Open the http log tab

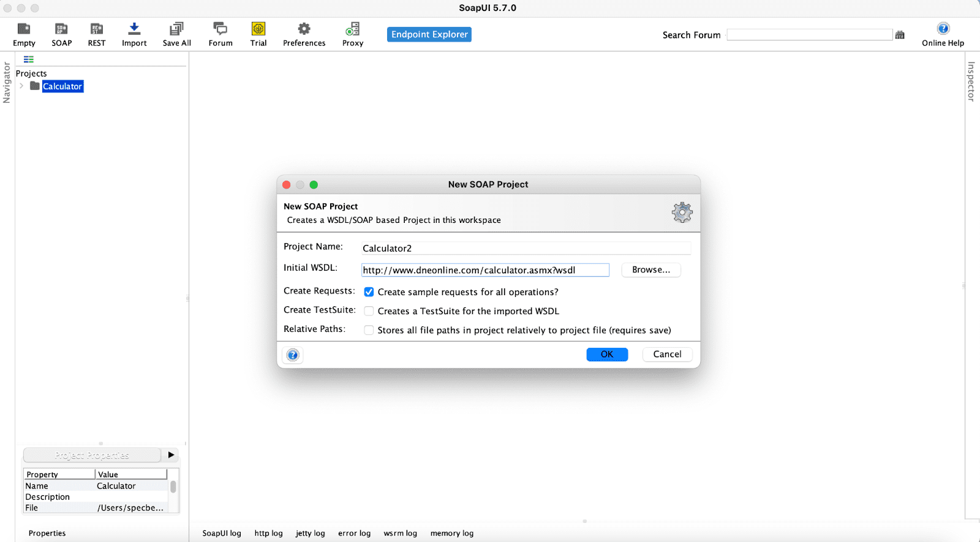269,533
